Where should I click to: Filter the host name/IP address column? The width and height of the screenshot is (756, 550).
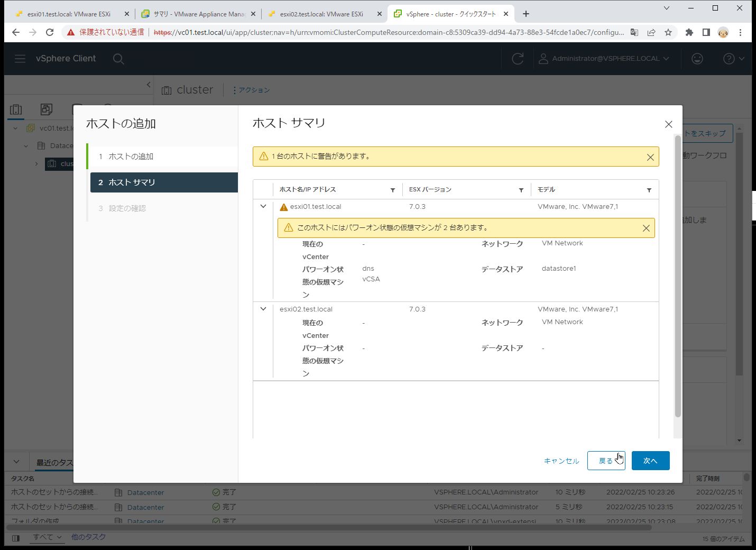(x=393, y=190)
